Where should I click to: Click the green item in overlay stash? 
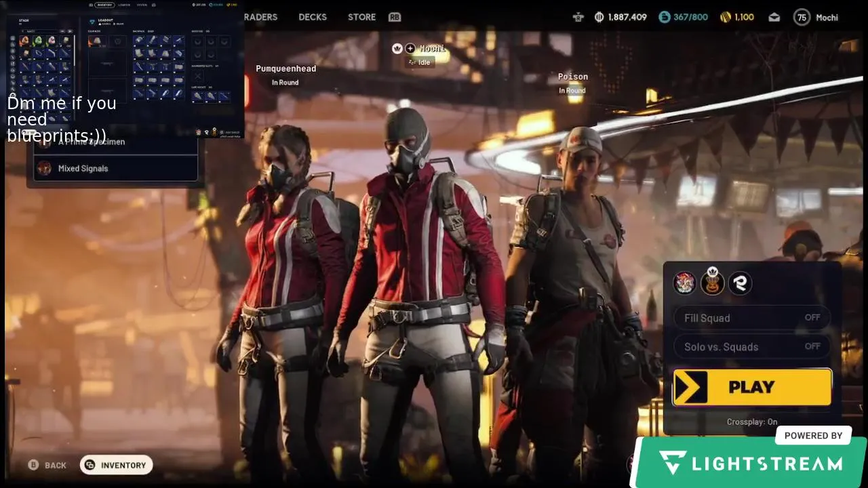38,41
